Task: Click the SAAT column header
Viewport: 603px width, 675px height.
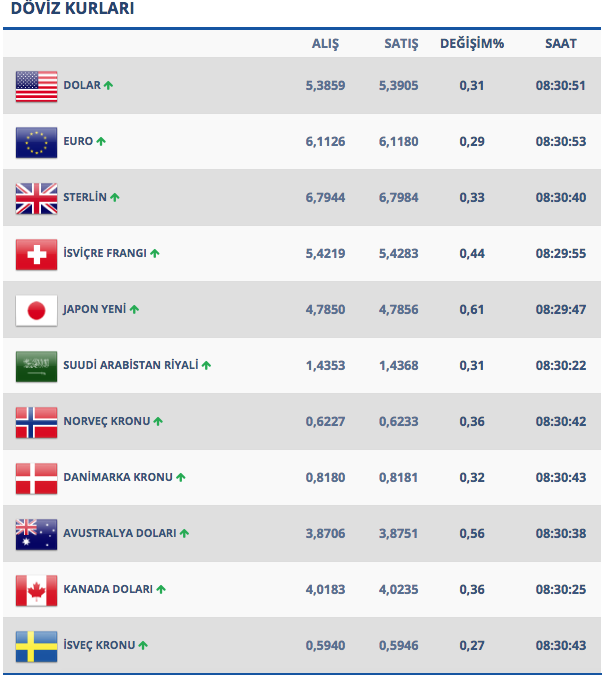Action: 560,44
